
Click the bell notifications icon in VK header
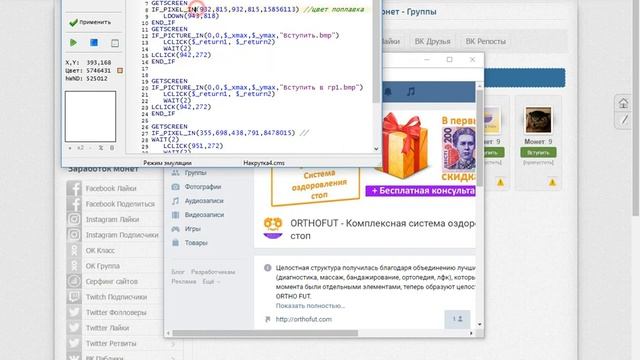(x=388, y=92)
